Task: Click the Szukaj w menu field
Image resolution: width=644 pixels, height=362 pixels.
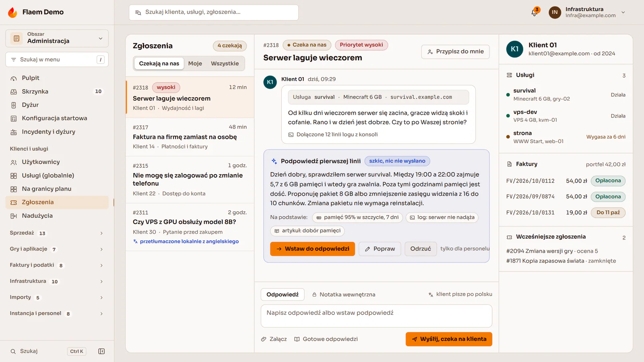Action: (x=57, y=60)
